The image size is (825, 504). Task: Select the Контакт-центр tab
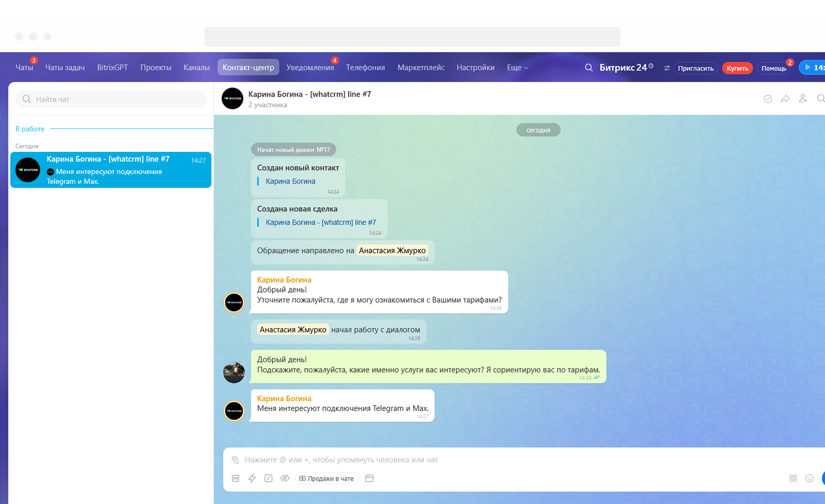[x=248, y=67]
